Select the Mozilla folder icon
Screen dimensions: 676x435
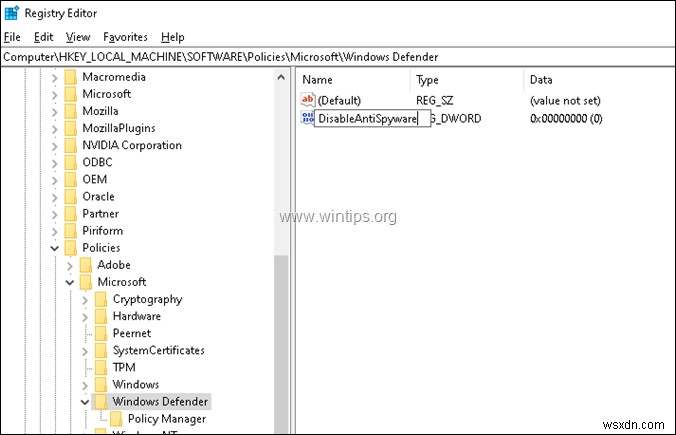(70, 111)
